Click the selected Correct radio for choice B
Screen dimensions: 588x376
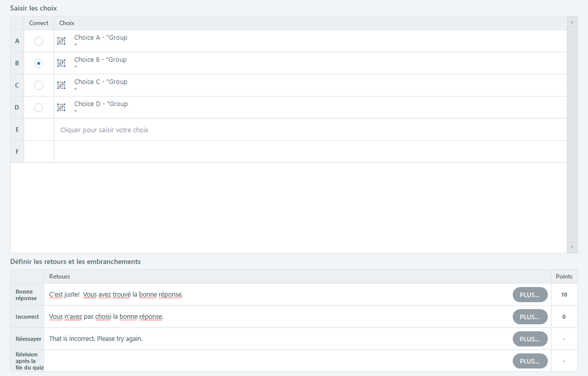[x=39, y=63]
